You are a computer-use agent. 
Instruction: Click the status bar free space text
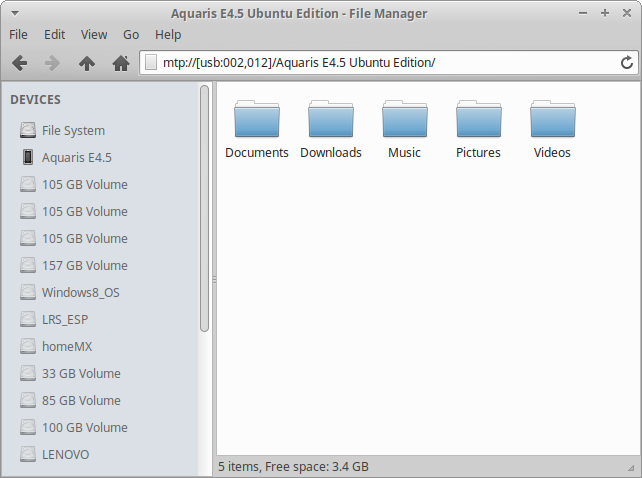(x=293, y=467)
